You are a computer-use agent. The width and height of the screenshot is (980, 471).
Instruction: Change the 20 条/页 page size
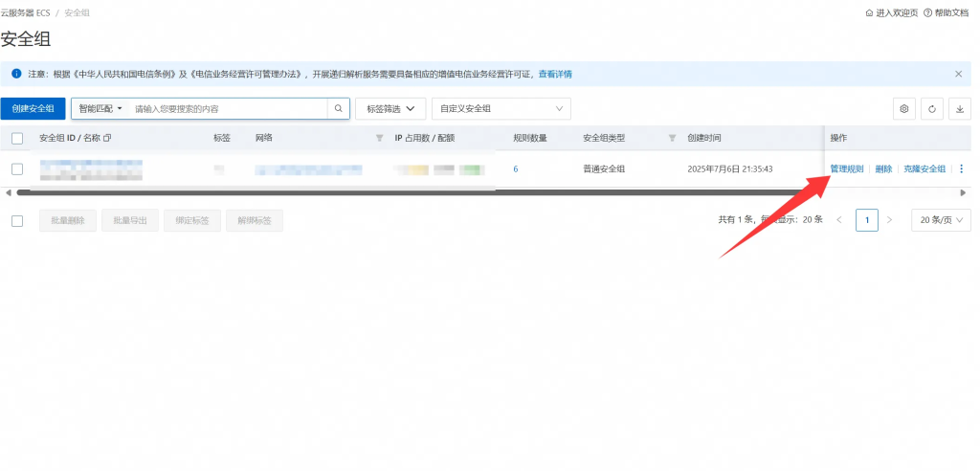pyautogui.click(x=943, y=220)
